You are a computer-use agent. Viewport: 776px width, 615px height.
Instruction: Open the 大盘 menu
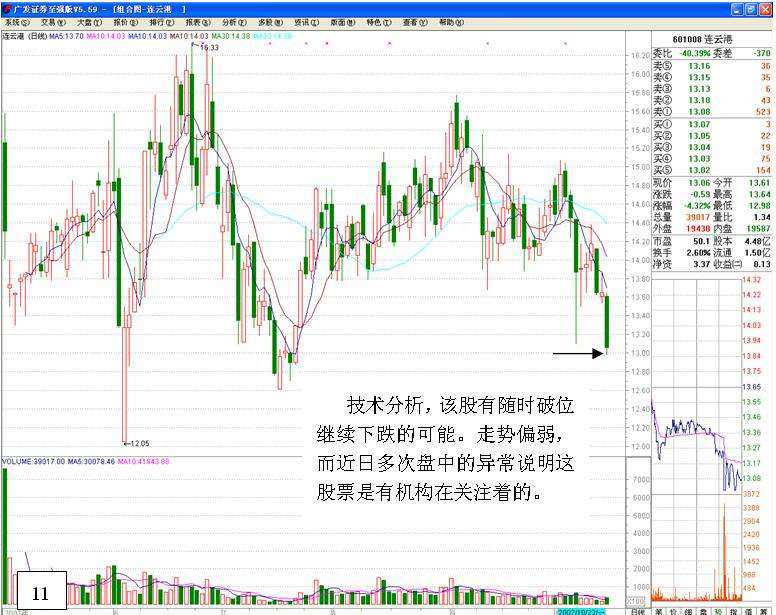coord(89,22)
